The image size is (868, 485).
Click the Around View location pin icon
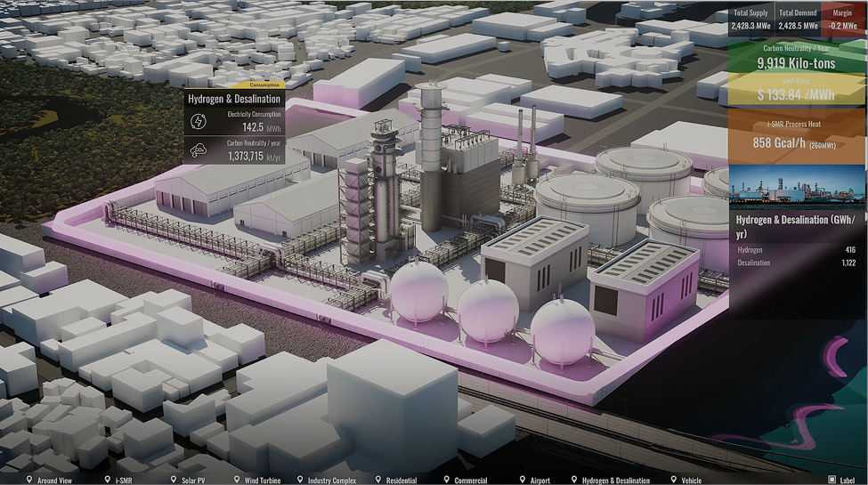[x=29, y=480]
